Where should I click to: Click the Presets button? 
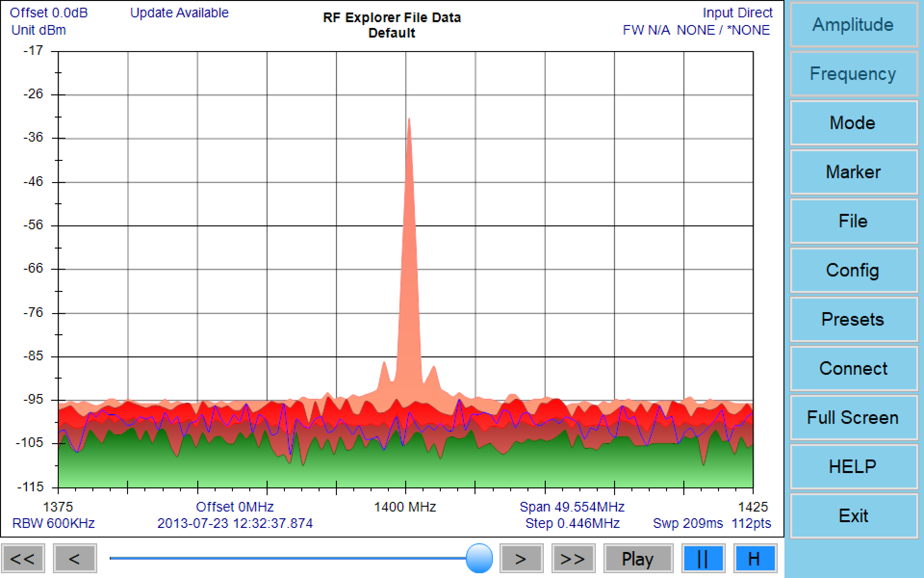pos(853,319)
